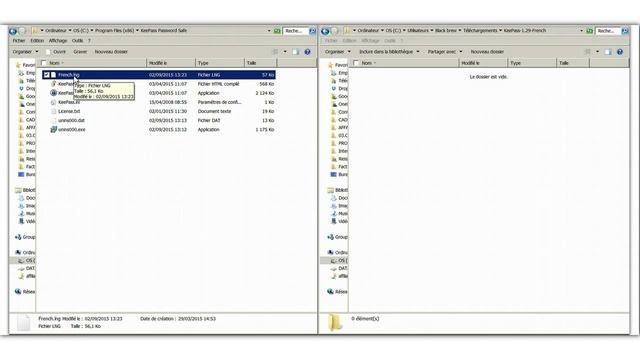Change view layout icon in KeePass Password Safe window

[275, 52]
